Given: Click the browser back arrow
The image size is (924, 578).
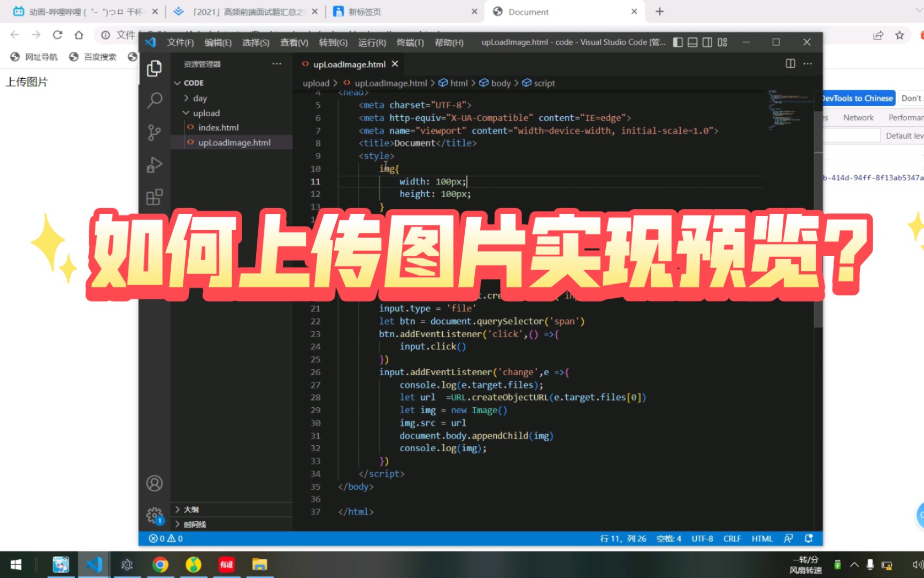Looking at the screenshot, I should coord(14,35).
